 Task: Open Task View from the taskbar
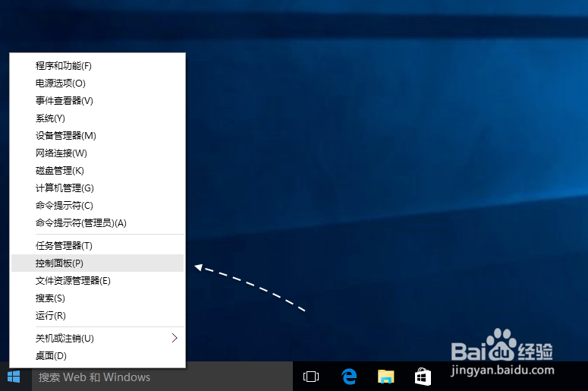click(x=311, y=377)
